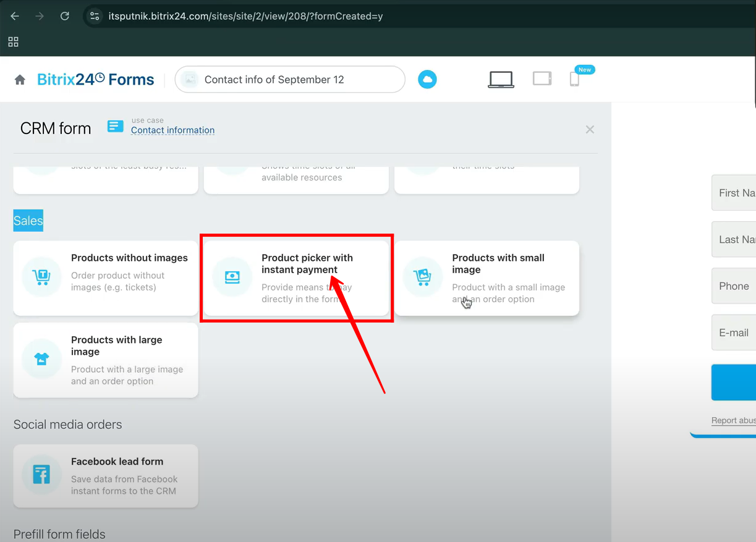
Task: Click the Report abuse link
Action: [733, 420]
